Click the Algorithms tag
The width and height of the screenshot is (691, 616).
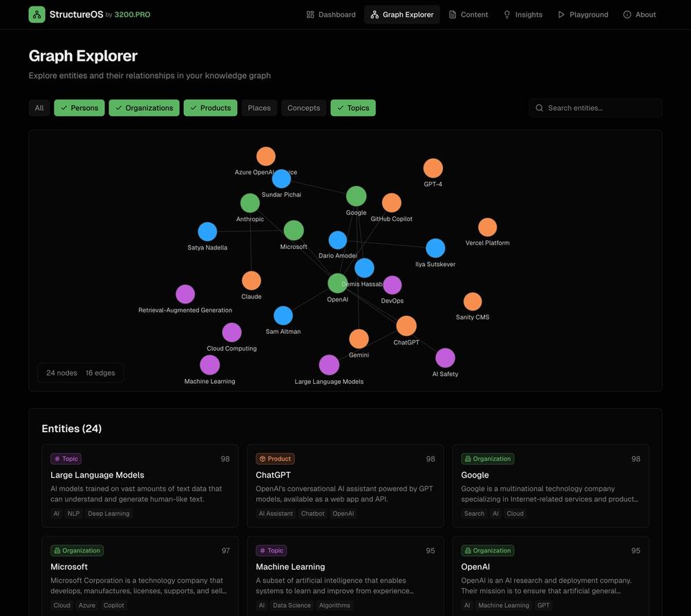pos(334,605)
